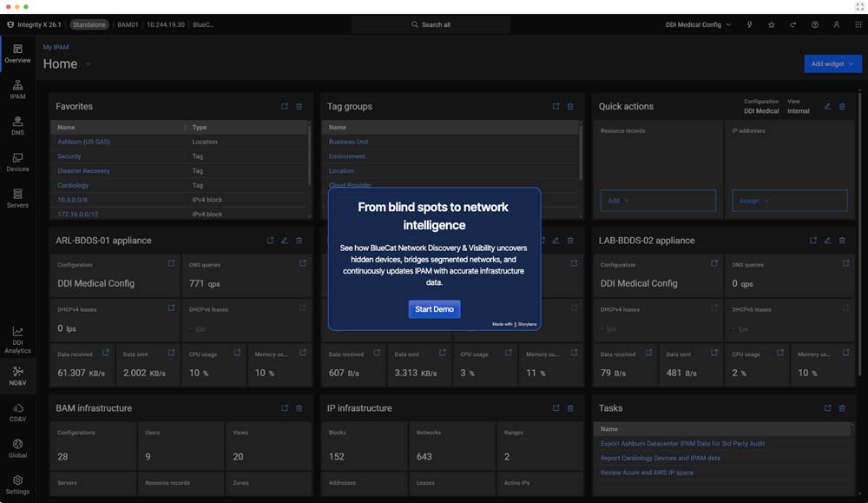868x503 pixels.
Task: Click the star favorites icon in top bar
Action: pyautogui.click(x=771, y=25)
